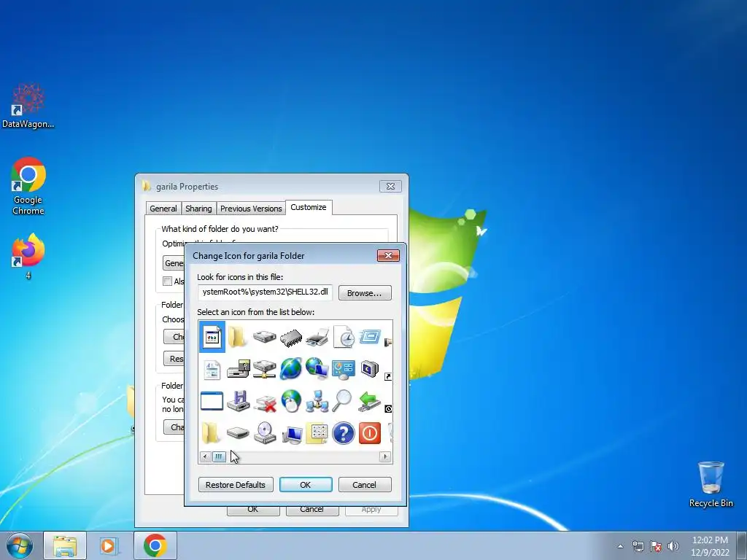Pick the USB drive with green arrow icon

coord(370,402)
